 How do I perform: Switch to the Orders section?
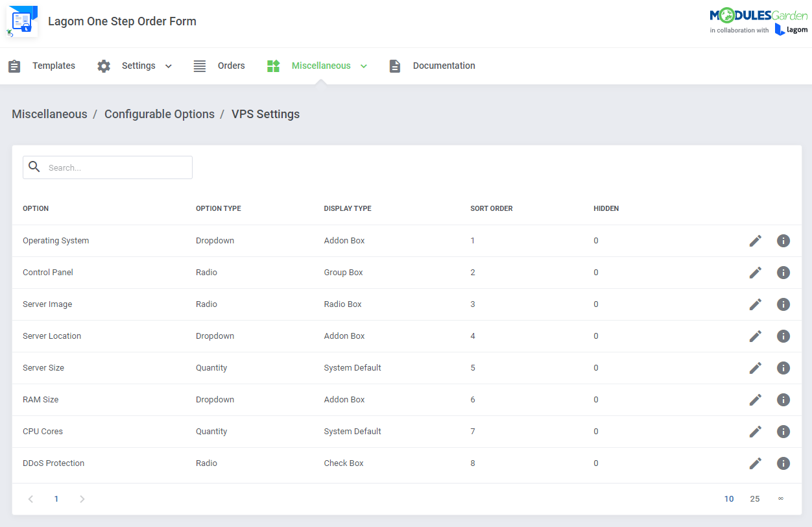[x=231, y=66]
